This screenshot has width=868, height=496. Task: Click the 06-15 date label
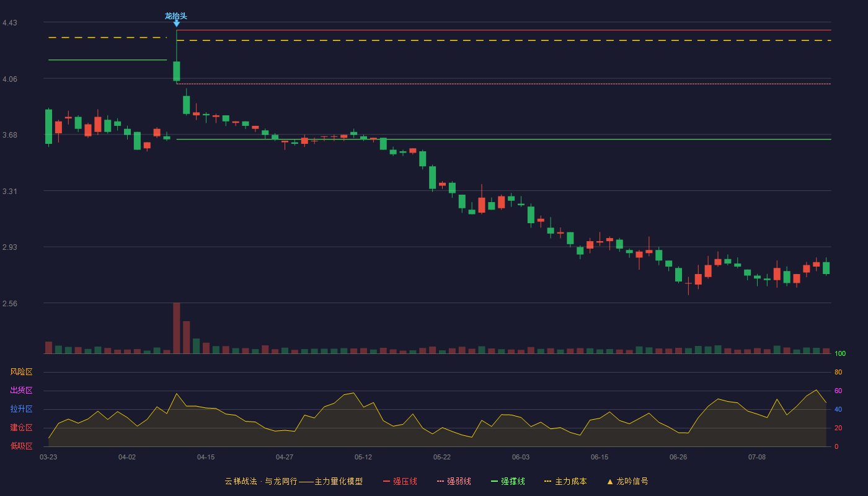pos(600,457)
